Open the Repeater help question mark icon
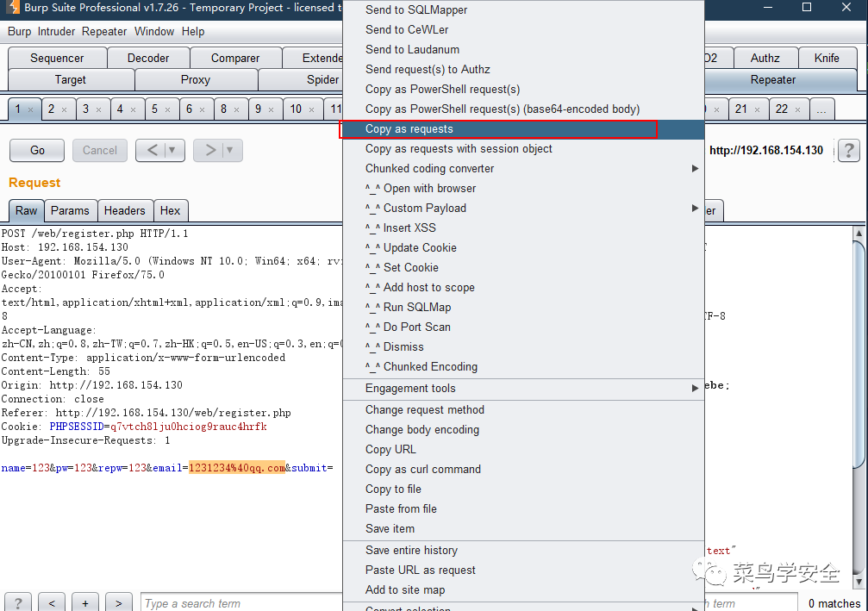868x611 pixels. coord(849,150)
